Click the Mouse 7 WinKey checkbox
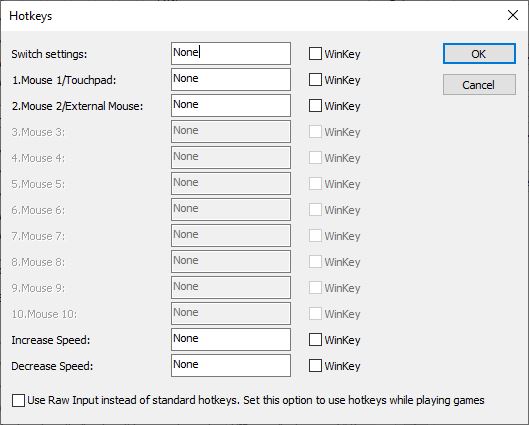Image resolution: width=529 pixels, height=425 pixels. 315,235
